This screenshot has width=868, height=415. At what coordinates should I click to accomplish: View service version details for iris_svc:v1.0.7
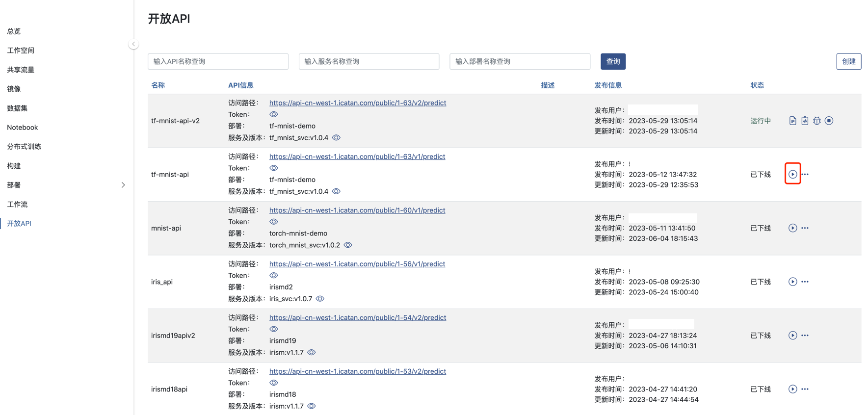(320, 299)
